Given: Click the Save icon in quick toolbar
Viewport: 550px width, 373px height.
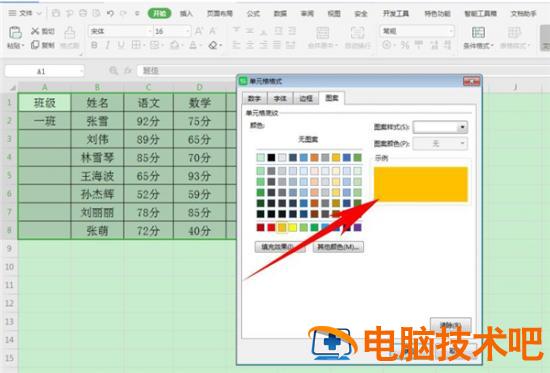Looking at the screenshot, I should coord(56,13).
